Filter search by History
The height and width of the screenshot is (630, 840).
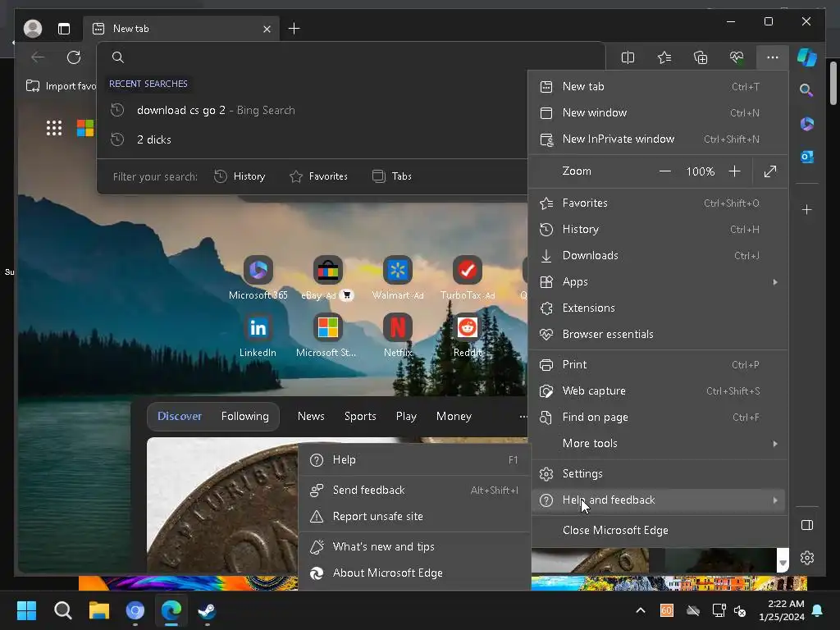click(x=240, y=176)
